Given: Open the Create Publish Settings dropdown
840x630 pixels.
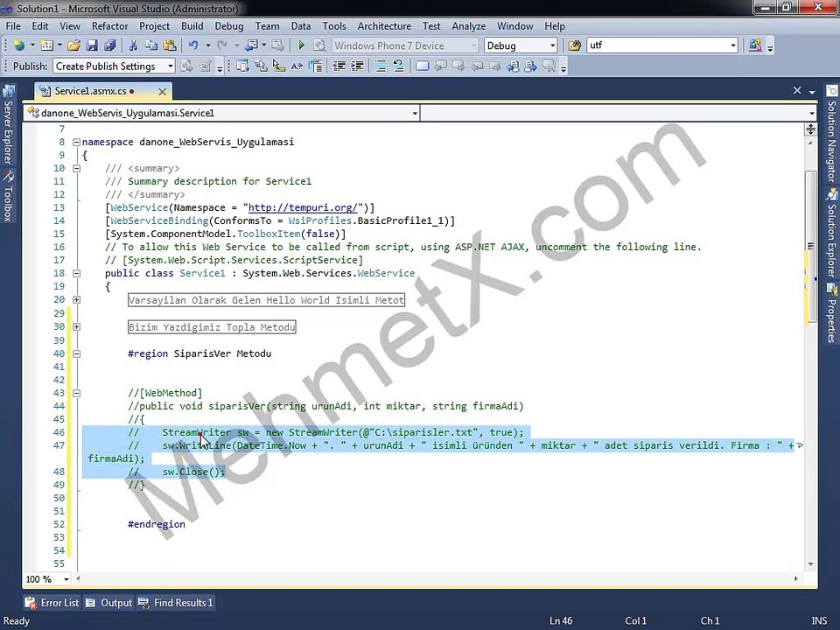Looking at the screenshot, I should 171,66.
